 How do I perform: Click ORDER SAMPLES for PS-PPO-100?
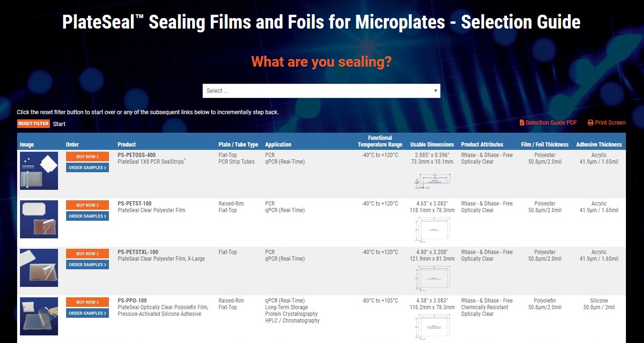coord(88,313)
